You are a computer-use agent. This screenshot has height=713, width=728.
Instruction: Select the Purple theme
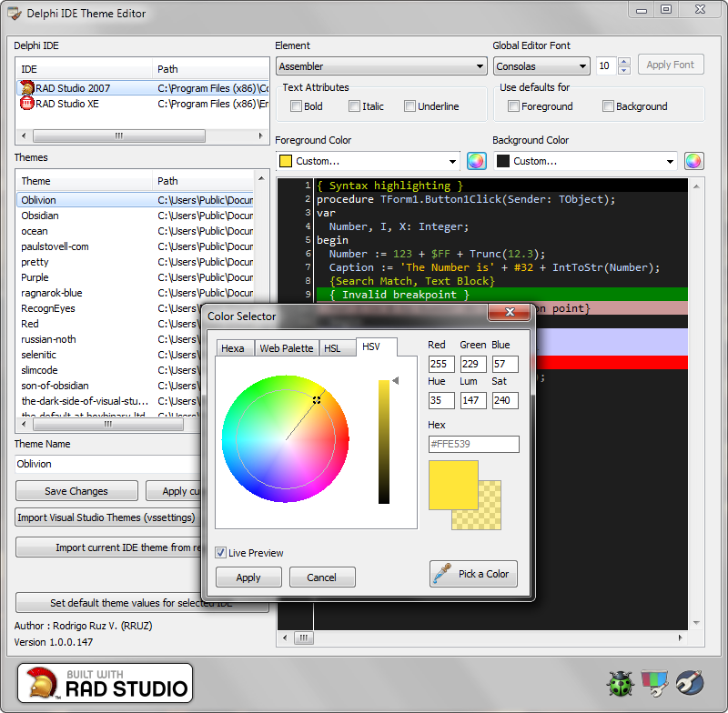click(x=135, y=277)
